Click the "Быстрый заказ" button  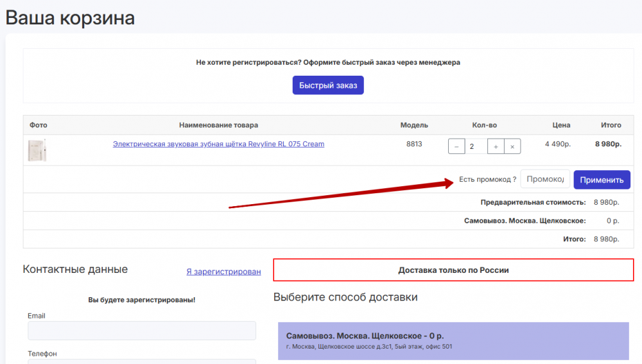coord(328,85)
